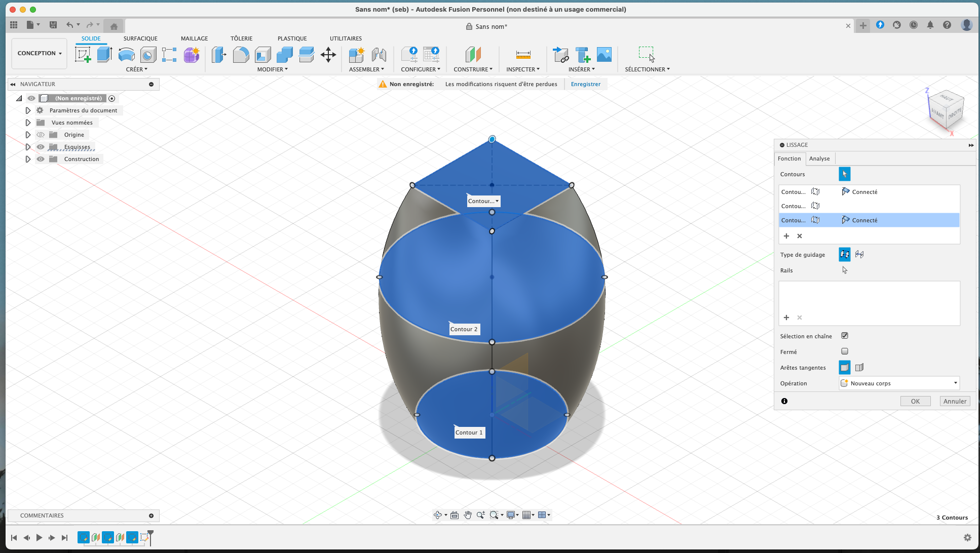Viewport: 980px width, 553px height.
Task: Select the Hole tool icon
Action: pyautogui.click(x=148, y=54)
